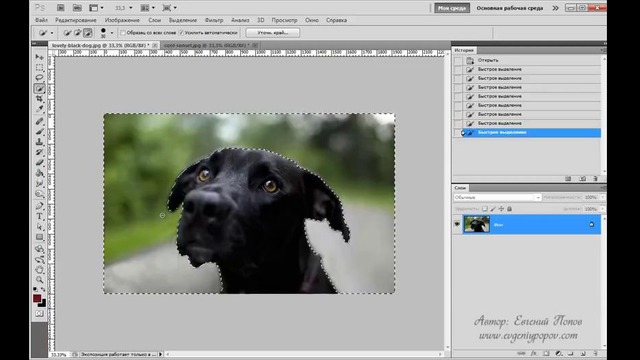The height and width of the screenshot is (360, 640).
Task: Switch to Subtract from selection mode
Action: pyautogui.click(x=87, y=33)
